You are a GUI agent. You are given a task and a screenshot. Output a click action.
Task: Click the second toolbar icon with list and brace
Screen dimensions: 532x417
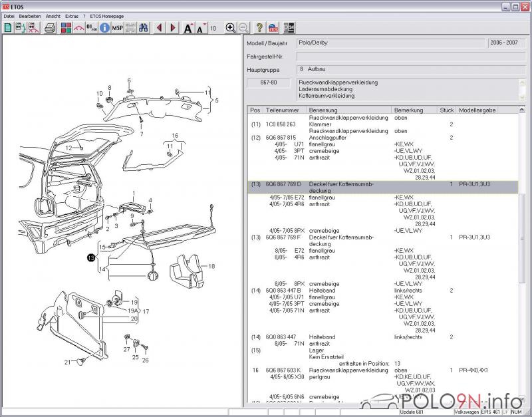(x=21, y=28)
